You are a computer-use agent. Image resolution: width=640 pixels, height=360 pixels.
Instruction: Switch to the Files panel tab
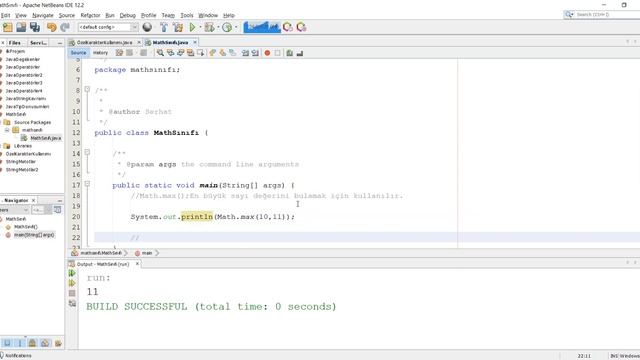(15, 42)
